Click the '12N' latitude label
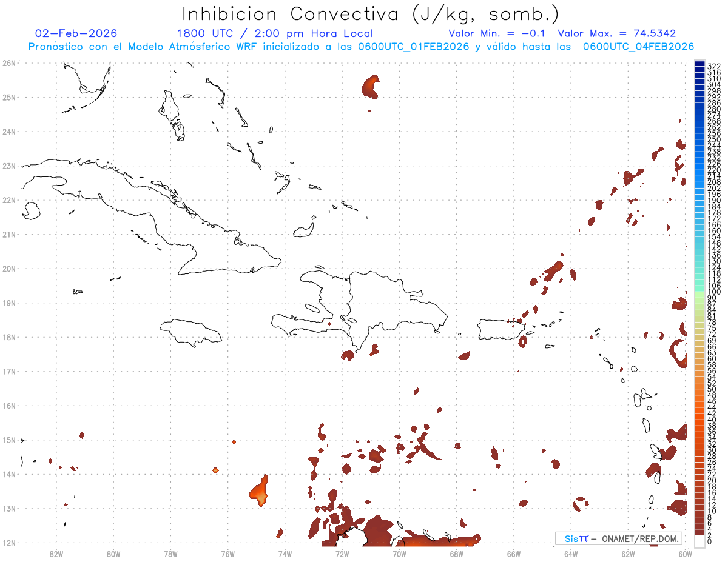Screen dimensions: 728x562 [x=9, y=543]
